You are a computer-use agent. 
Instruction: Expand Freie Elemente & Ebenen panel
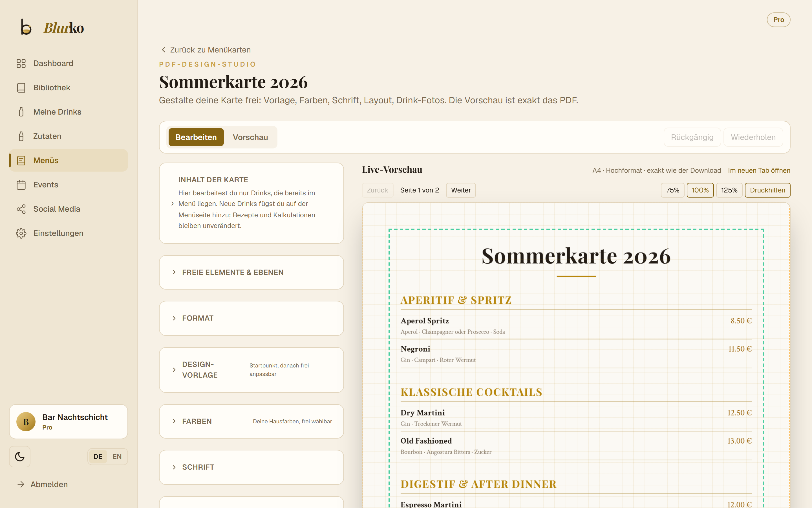251,272
